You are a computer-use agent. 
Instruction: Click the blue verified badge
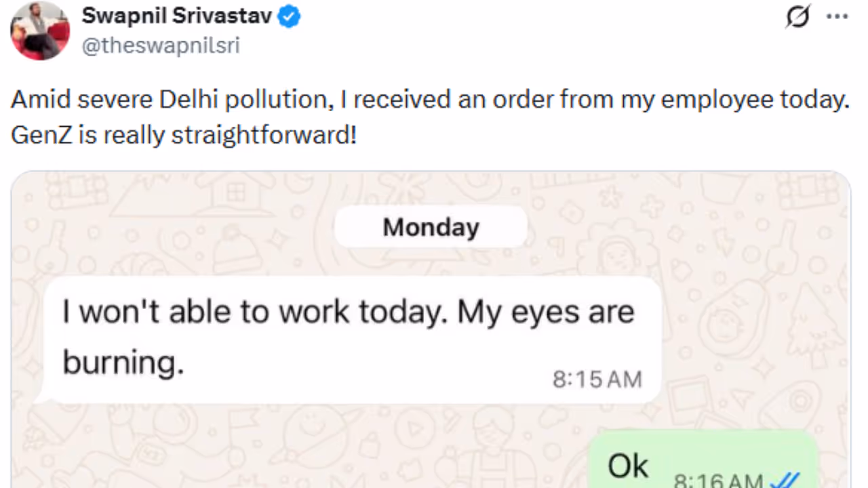[290, 17]
